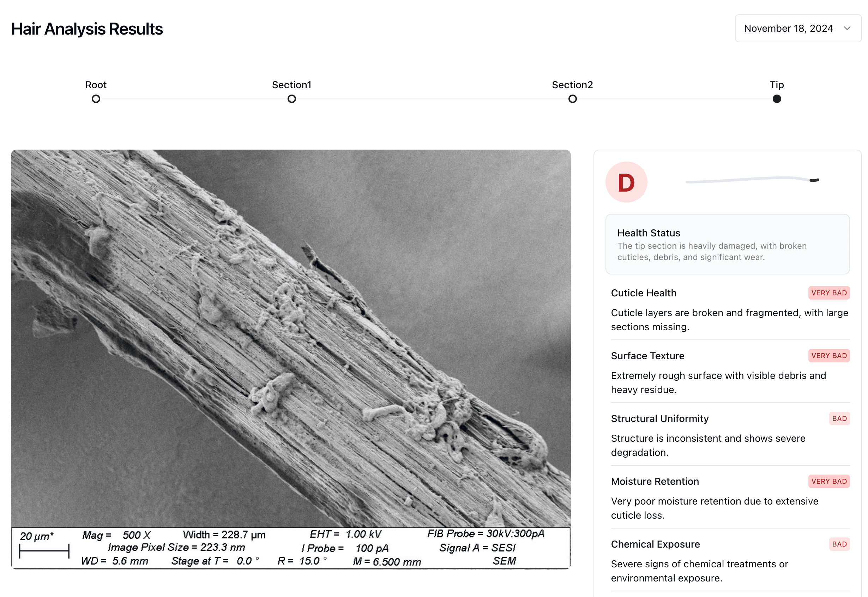This screenshot has width=868, height=597.
Task: Click the Moisture Retention heading
Action: (x=655, y=481)
